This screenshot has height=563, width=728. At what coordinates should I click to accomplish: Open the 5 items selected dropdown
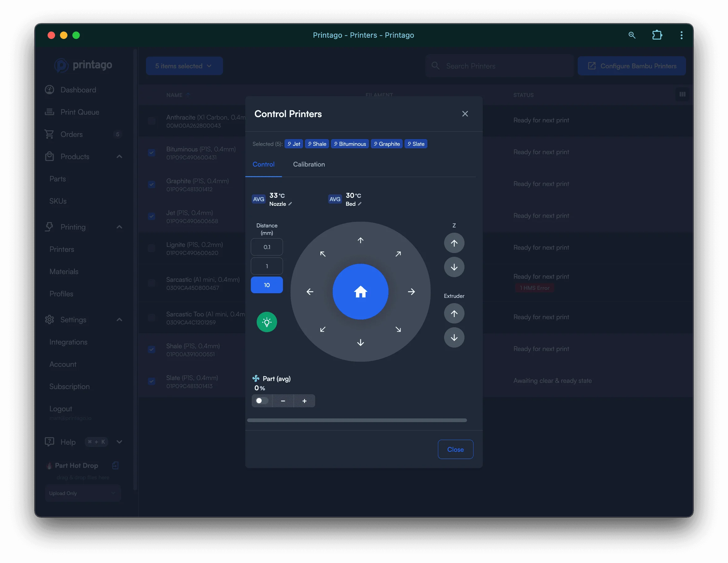pyautogui.click(x=184, y=66)
